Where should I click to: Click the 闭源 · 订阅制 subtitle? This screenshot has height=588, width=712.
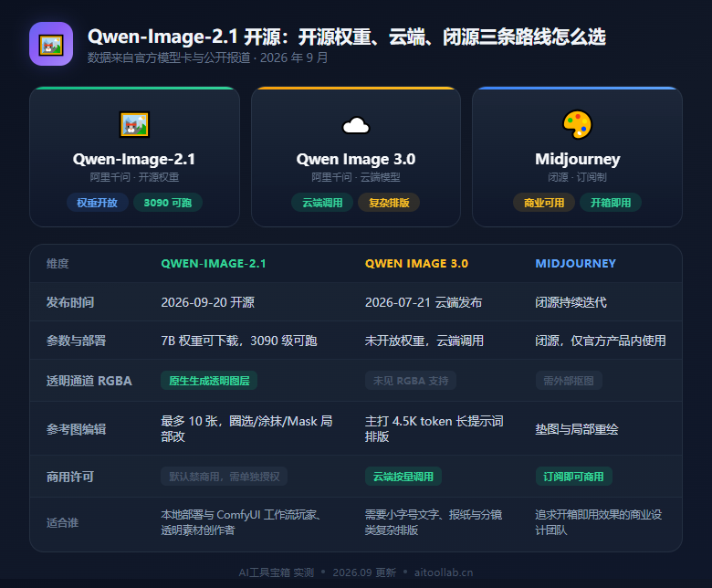[577, 177]
